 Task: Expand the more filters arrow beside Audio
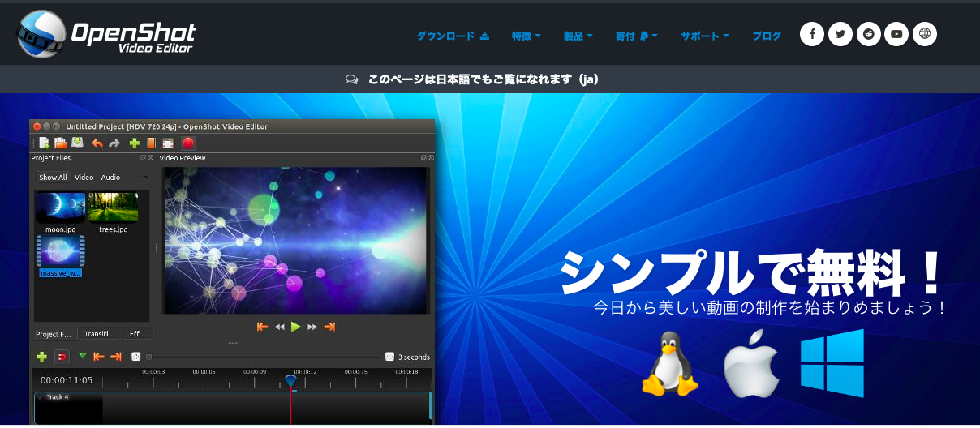145,177
